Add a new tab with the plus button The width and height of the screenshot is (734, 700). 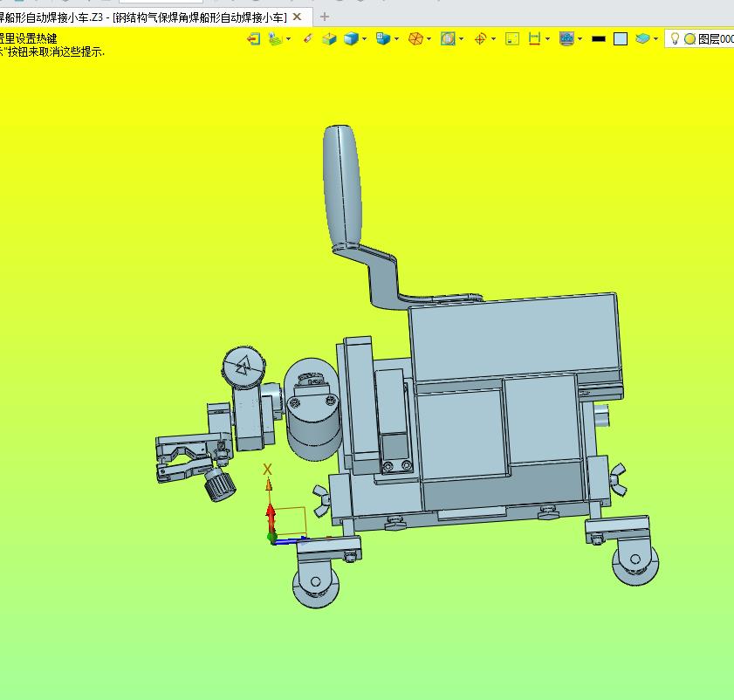tap(325, 17)
